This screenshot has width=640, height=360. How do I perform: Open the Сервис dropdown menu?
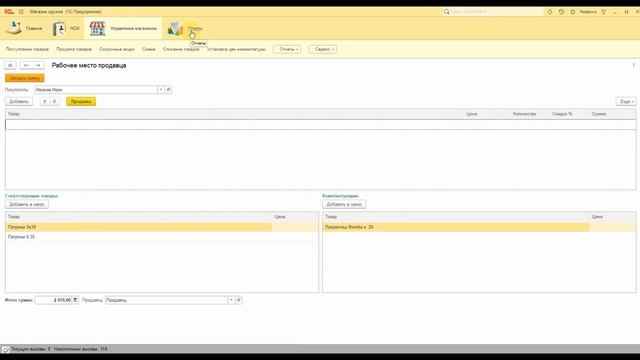click(x=323, y=49)
